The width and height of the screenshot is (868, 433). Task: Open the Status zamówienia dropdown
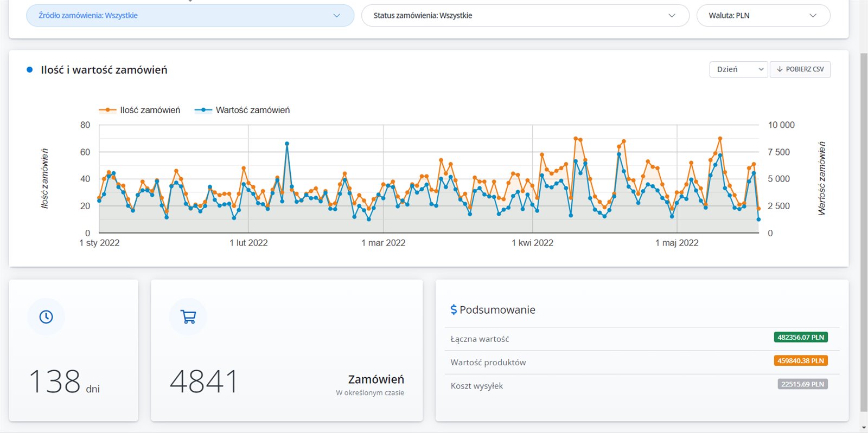tap(525, 16)
